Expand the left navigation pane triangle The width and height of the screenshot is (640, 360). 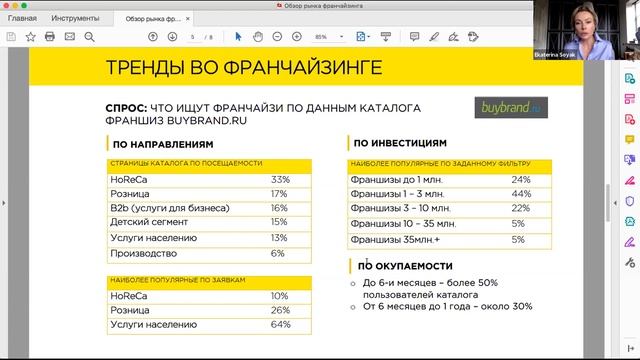click(4, 203)
